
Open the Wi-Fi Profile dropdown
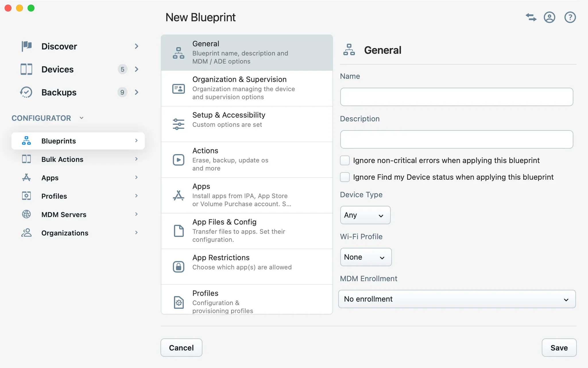click(365, 257)
